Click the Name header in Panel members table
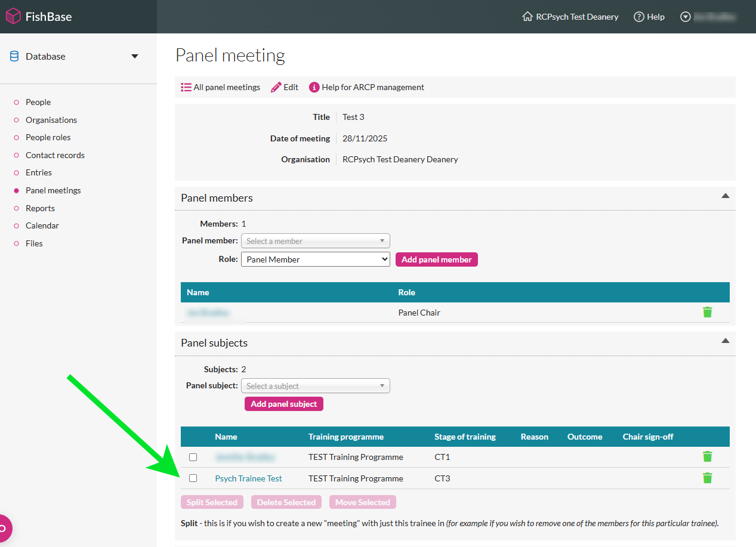756x547 pixels. pos(198,292)
